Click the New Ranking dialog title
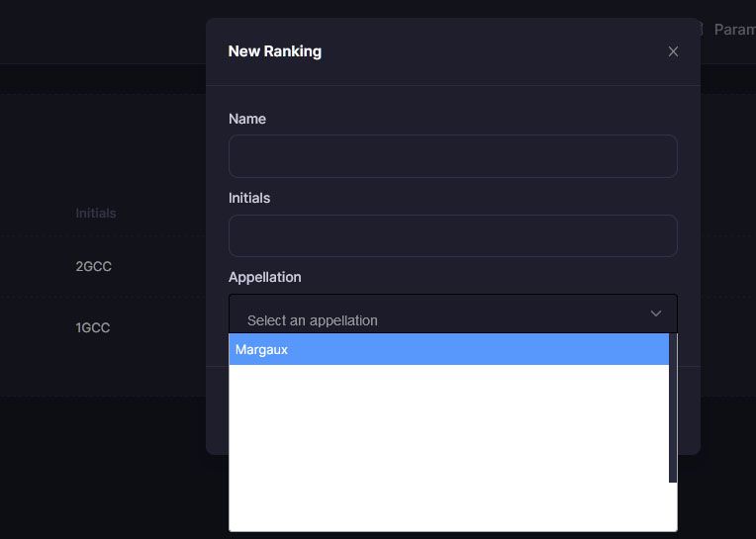The height and width of the screenshot is (539, 756). 275,51
